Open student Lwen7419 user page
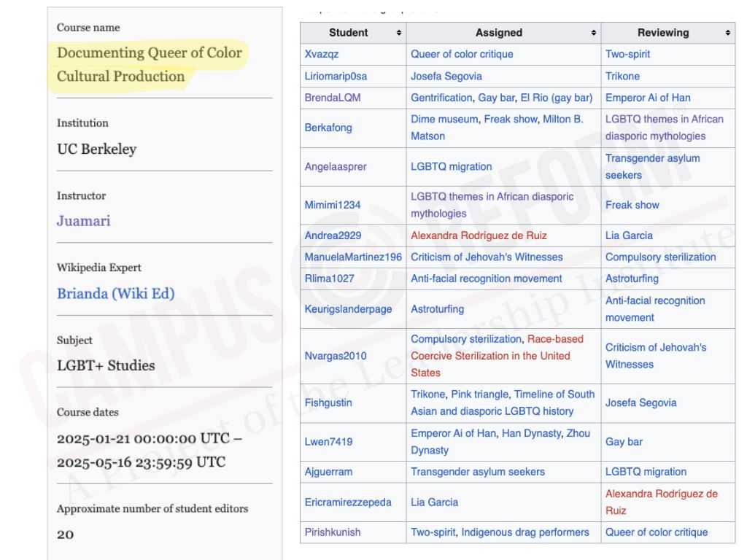The height and width of the screenshot is (560, 747). click(x=328, y=442)
